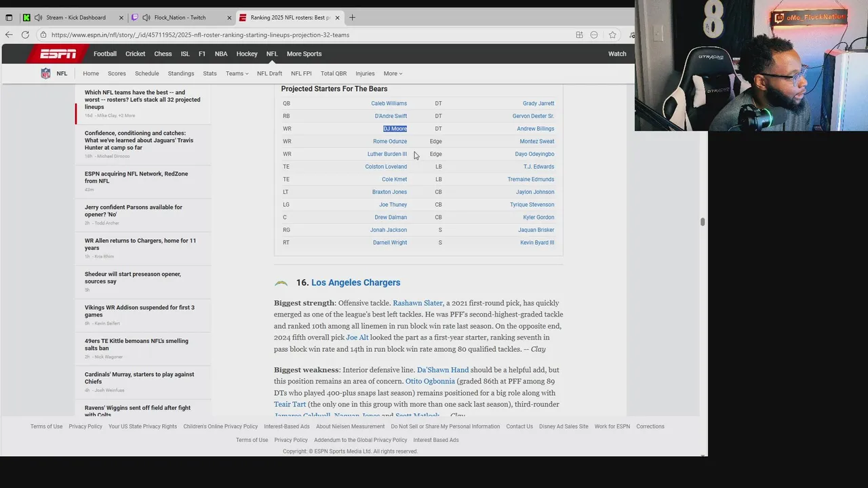This screenshot has height=488, width=868.
Task: Open D'Andre Swift player link
Action: pos(391,116)
